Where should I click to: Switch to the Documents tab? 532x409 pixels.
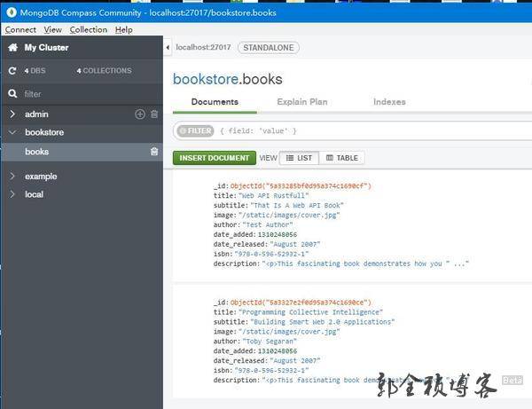click(x=215, y=102)
